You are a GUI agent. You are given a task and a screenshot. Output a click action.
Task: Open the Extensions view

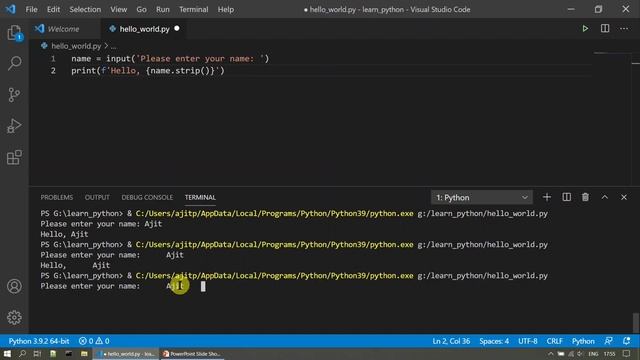14,157
